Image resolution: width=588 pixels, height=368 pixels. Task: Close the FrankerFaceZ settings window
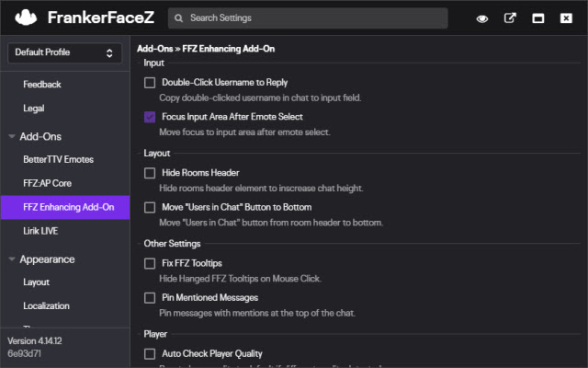567,18
